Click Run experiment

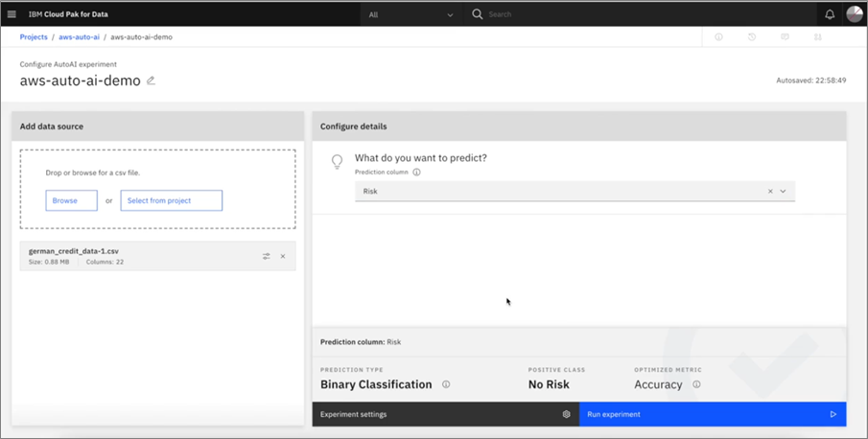(713, 414)
